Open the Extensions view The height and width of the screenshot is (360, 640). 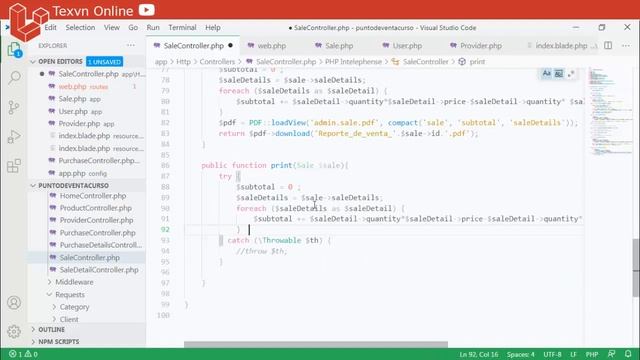point(14,166)
